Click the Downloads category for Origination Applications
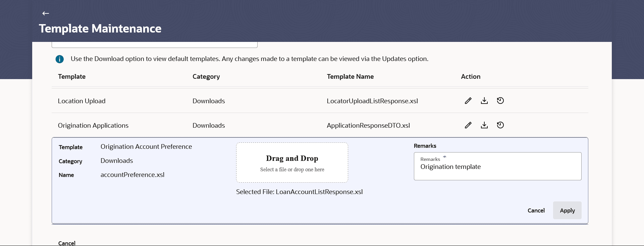 [x=209, y=125]
